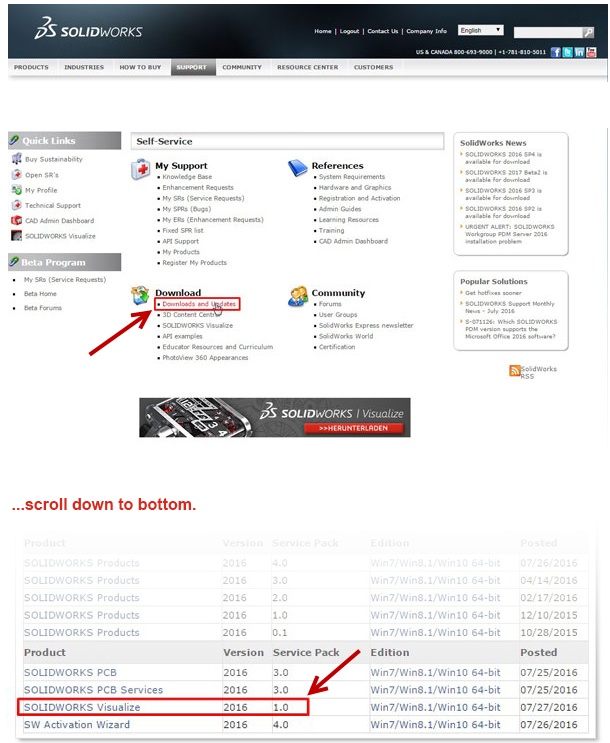Open Get hotfixes sooner solution
The image size is (610, 743).
point(493,293)
